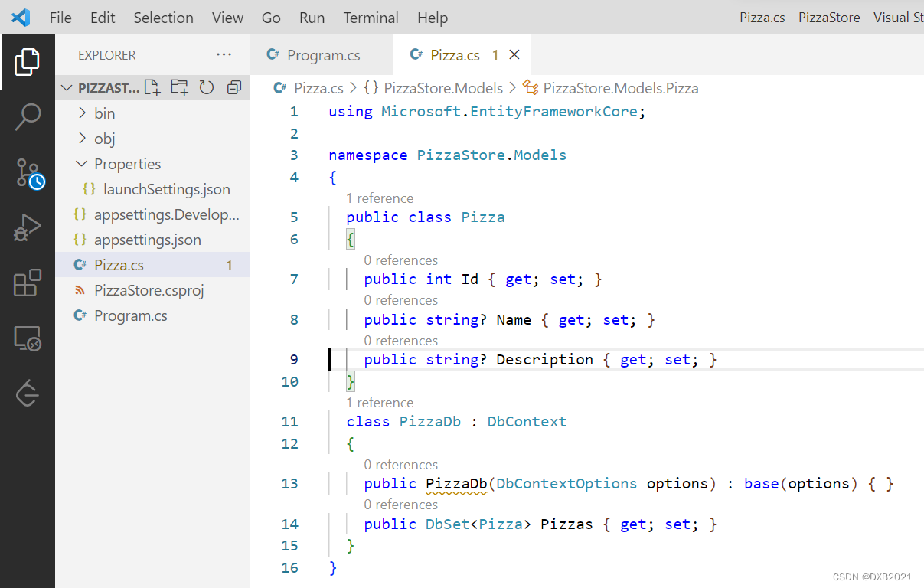This screenshot has width=924, height=588.
Task: Expand the obj folder
Action: 152,139
